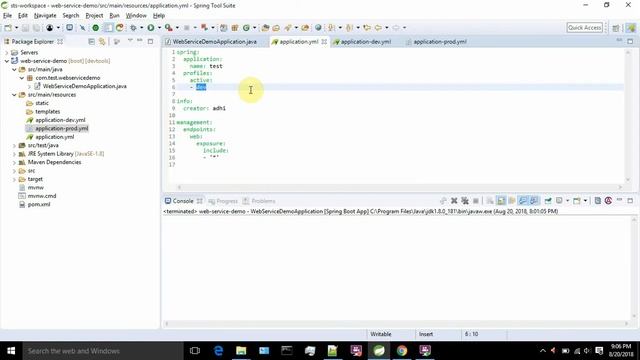Click the Open Type toolbar icon
This screenshot has width=640, height=360.
tap(265, 28)
